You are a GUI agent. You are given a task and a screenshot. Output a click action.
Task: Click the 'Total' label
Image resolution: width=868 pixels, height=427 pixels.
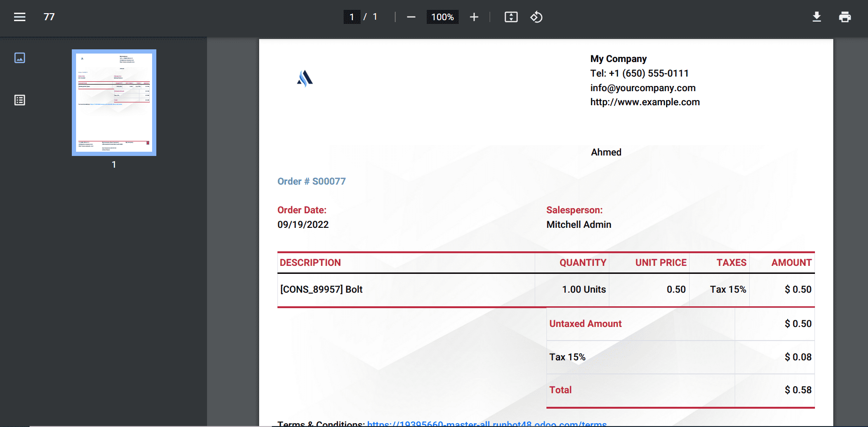tap(561, 390)
